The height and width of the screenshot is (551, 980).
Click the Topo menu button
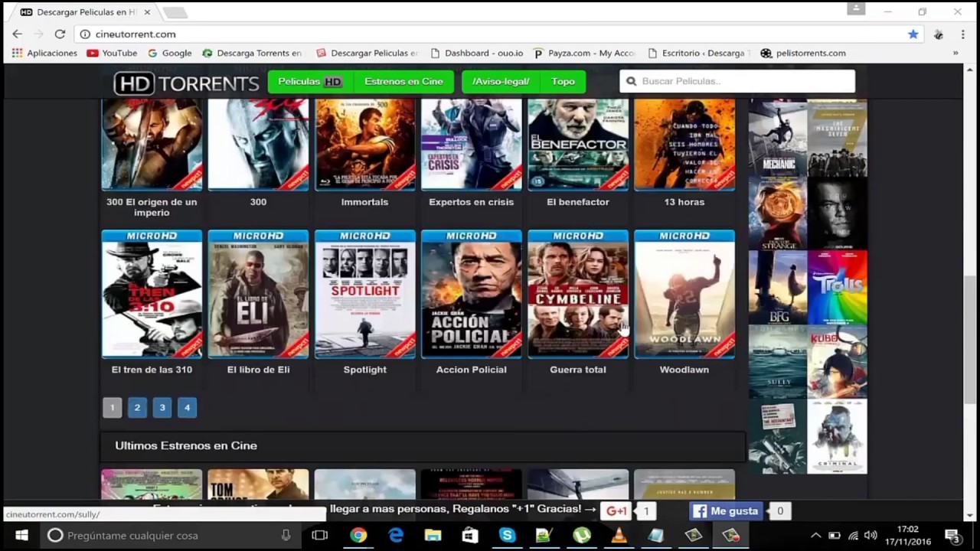[x=563, y=82]
